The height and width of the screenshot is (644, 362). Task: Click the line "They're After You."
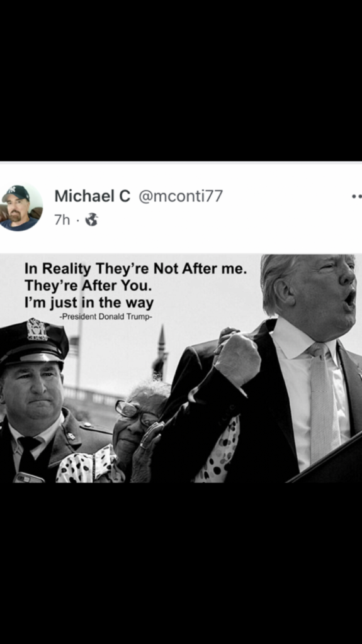coord(88,286)
